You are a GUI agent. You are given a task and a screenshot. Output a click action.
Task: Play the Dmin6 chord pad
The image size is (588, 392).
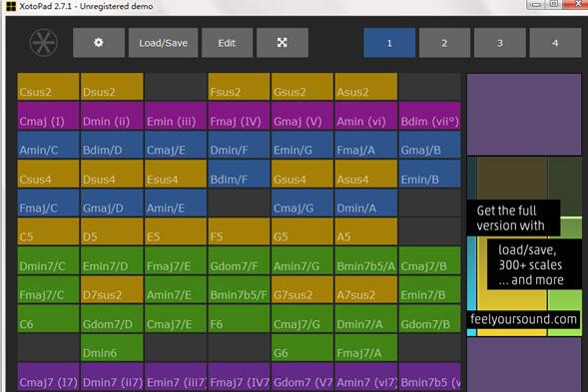tap(112, 348)
